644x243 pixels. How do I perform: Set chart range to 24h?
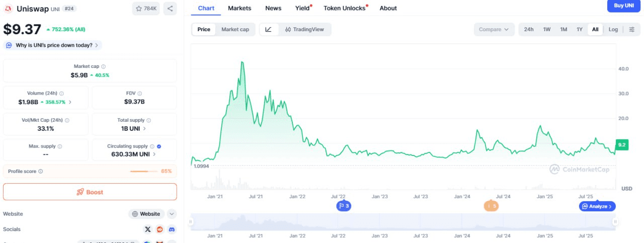point(529,30)
